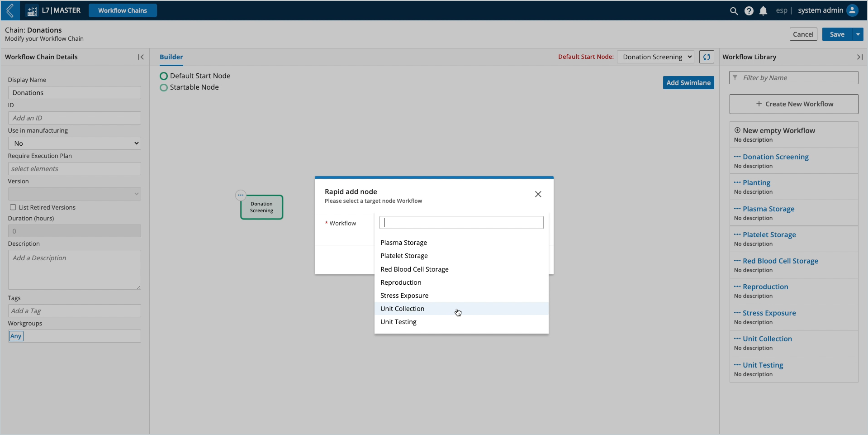Open the help question mark icon
Screen dimensions: 868x435
coord(749,11)
